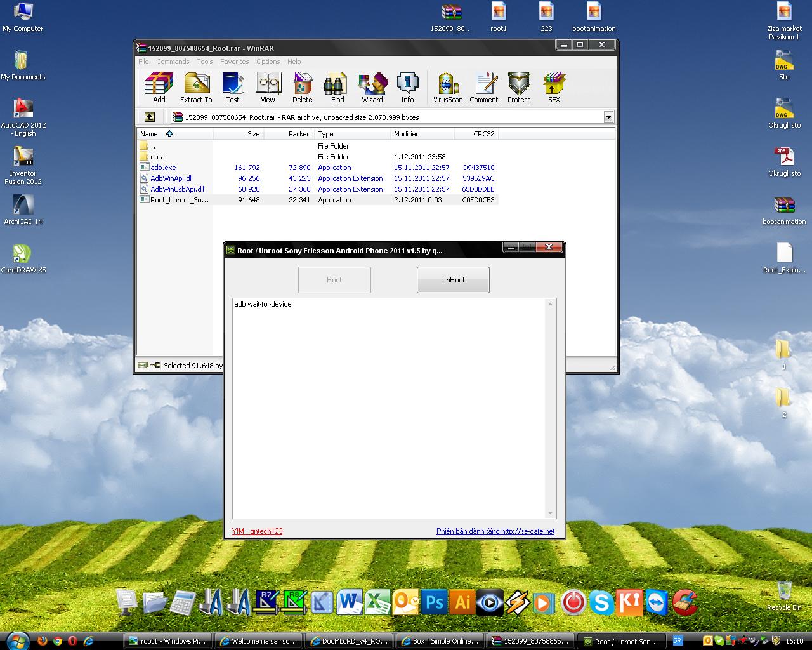Viewport: 812px width, 650px height.
Task: Sort file list by Name column
Action: [x=150, y=134]
